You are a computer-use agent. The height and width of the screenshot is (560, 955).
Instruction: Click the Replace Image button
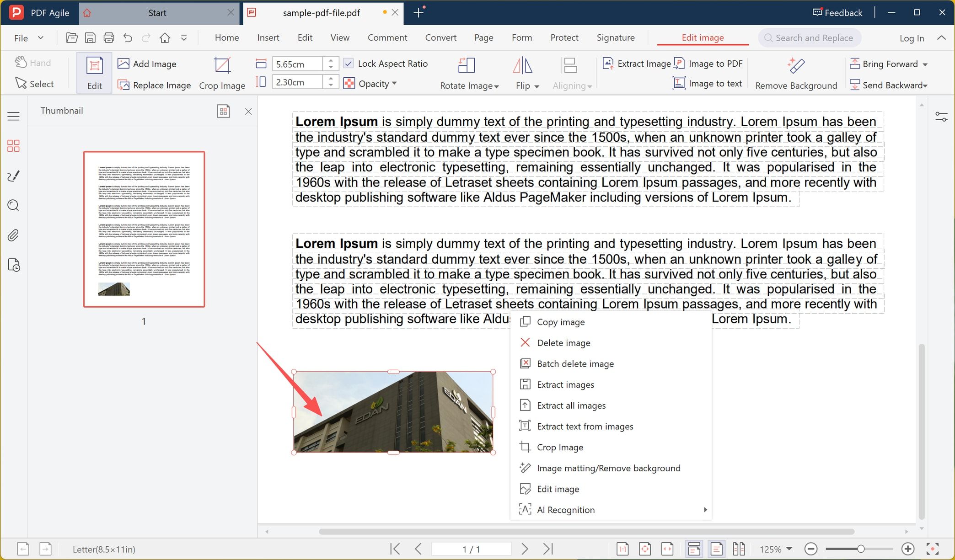click(x=154, y=85)
